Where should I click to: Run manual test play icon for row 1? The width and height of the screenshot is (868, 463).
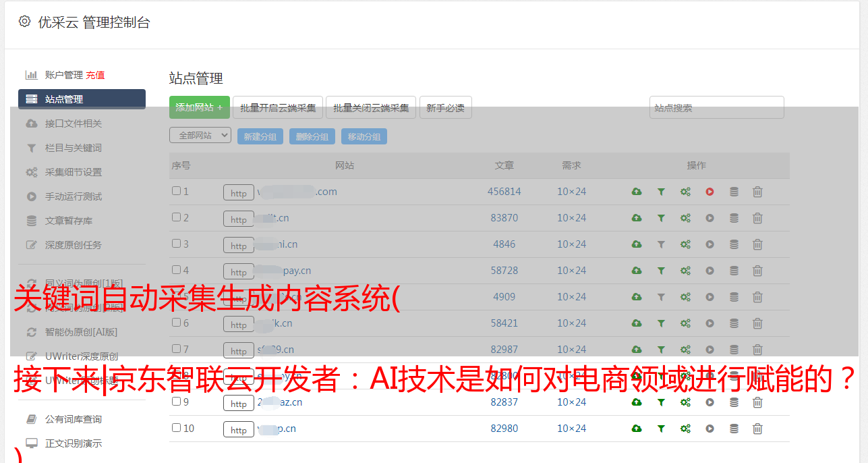click(x=710, y=192)
